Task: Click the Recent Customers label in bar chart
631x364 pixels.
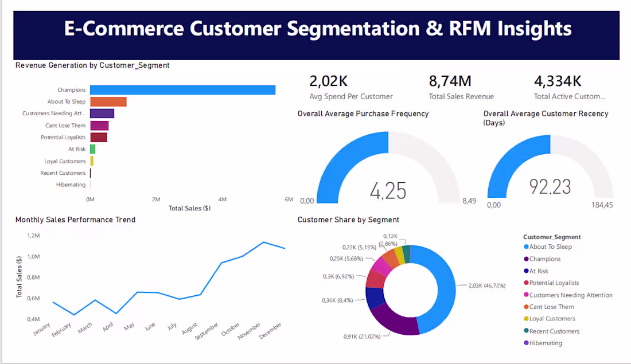Action: pyautogui.click(x=63, y=173)
